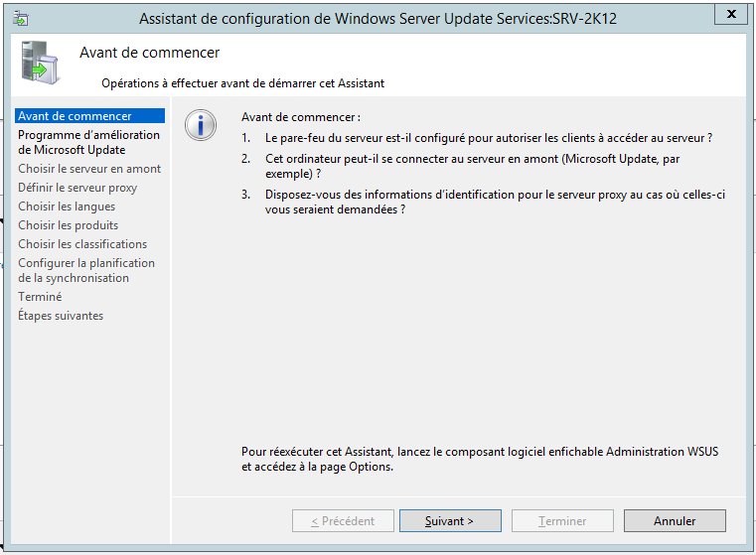The height and width of the screenshot is (555, 756).
Task: Open 'Configurer la planification de la synchronisation'
Action: pos(86,271)
